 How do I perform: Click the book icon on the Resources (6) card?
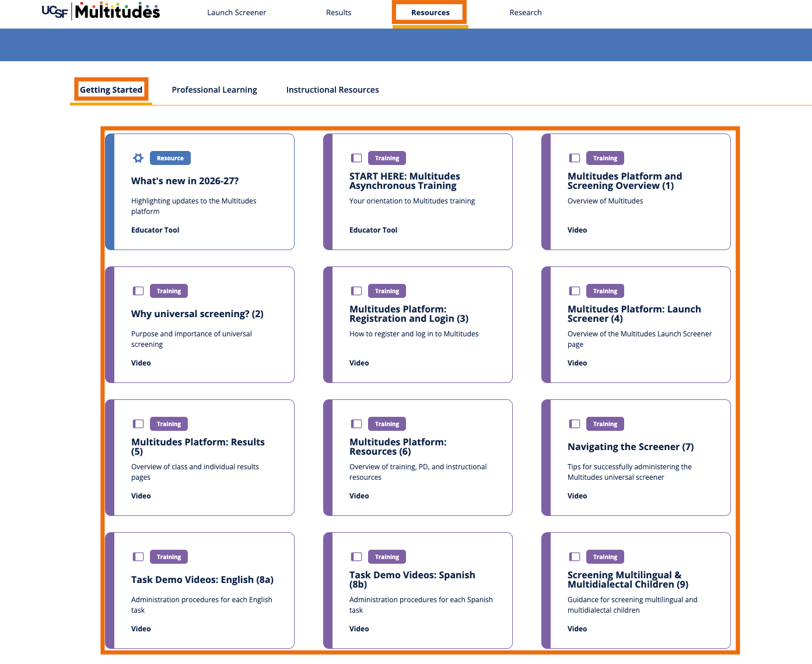pos(356,424)
